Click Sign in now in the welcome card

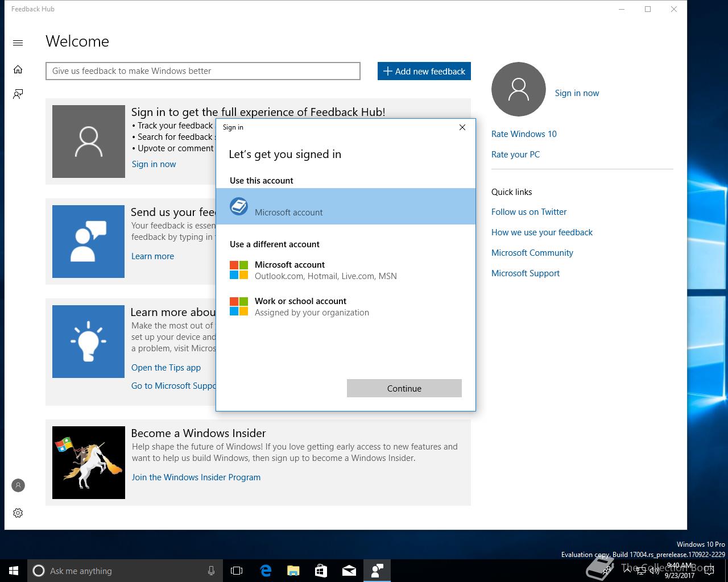[x=154, y=164]
